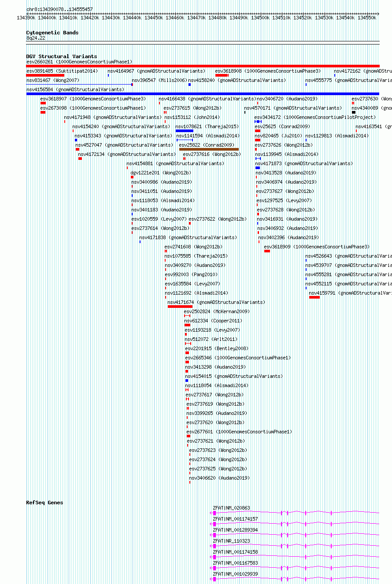Image resolution: width=392 pixels, height=584 pixels.
Task: Select esv2673098 (1000GenomesConsortiumPhase1) label
Action: [93, 108]
